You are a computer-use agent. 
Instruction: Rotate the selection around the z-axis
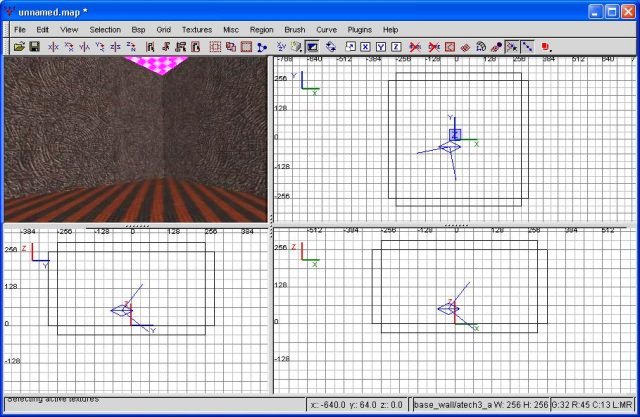click(131, 47)
